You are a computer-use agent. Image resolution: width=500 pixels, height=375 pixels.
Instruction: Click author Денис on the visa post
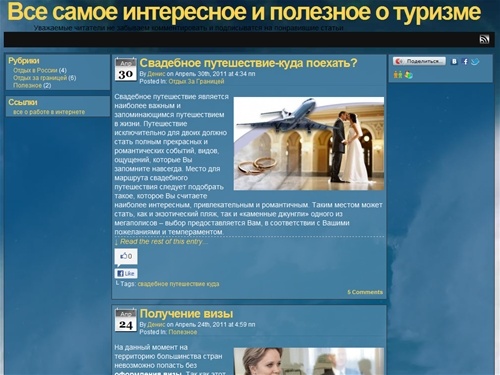156,325
